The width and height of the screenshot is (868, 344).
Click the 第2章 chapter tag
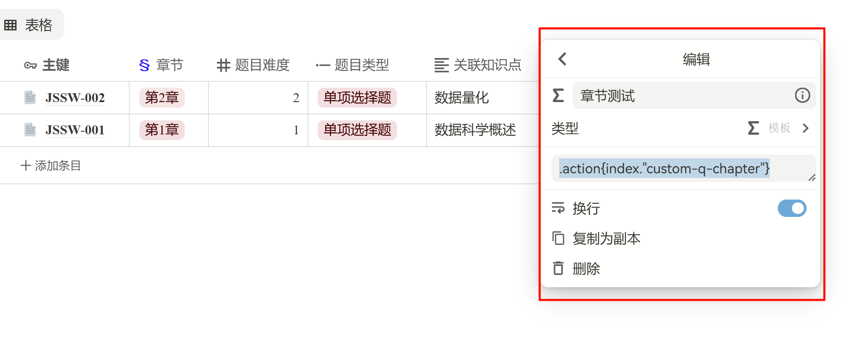click(162, 97)
